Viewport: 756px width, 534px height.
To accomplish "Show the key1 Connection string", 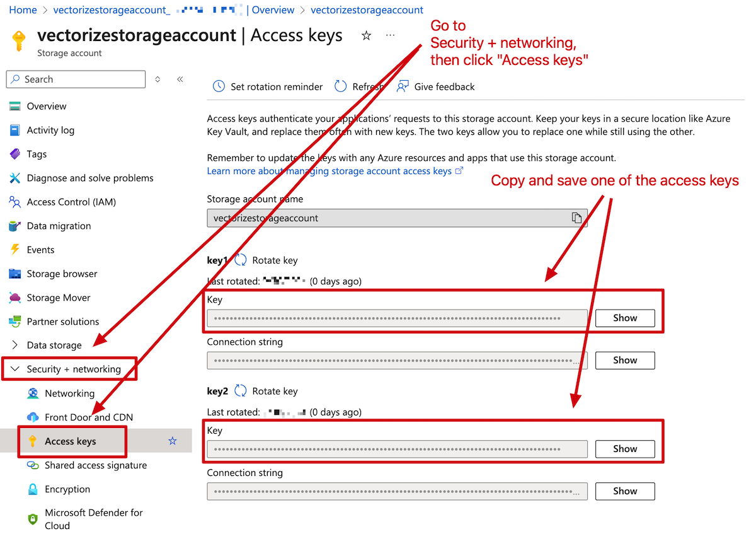I will pyautogui.click(x=625, y=361).
